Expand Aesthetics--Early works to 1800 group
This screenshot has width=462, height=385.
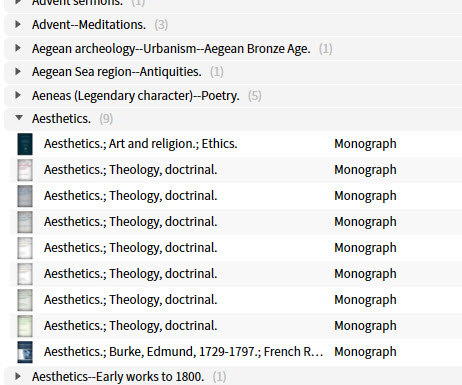click(x=18, y=376)
